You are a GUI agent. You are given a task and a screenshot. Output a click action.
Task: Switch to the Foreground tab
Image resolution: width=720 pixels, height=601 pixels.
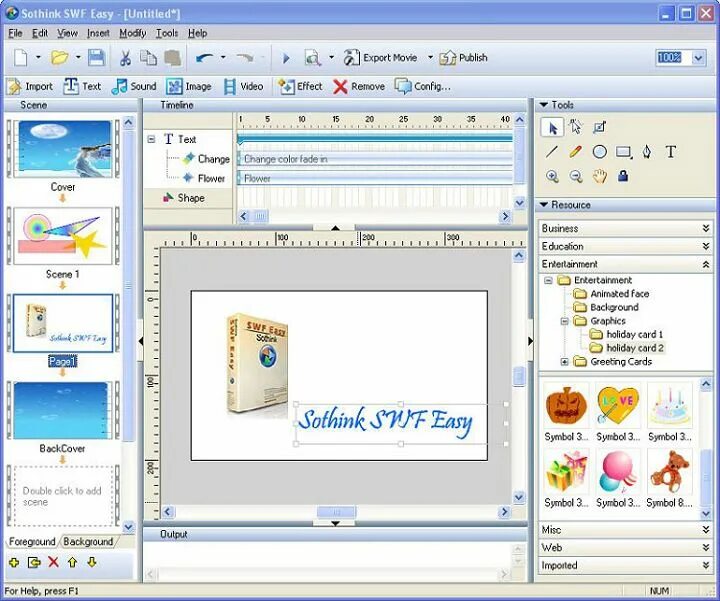(x=32, y=542)
